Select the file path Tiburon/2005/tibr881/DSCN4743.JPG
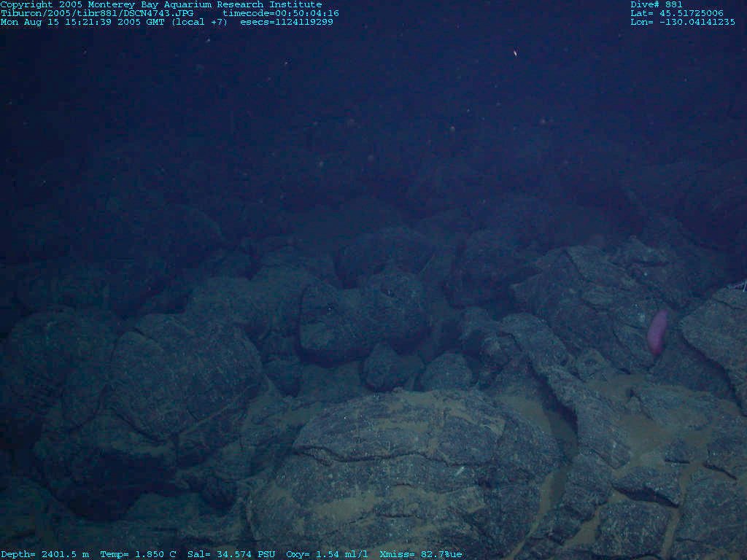Image resolution: width=747 pixels, height=560 pixels. click(97, 13)
